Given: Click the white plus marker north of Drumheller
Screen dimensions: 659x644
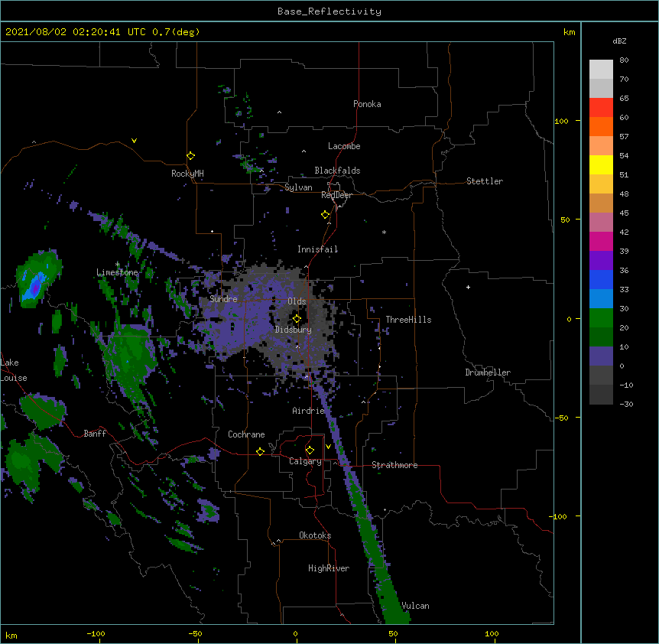Looking at the screenshot, I should (x=468, y=287).
